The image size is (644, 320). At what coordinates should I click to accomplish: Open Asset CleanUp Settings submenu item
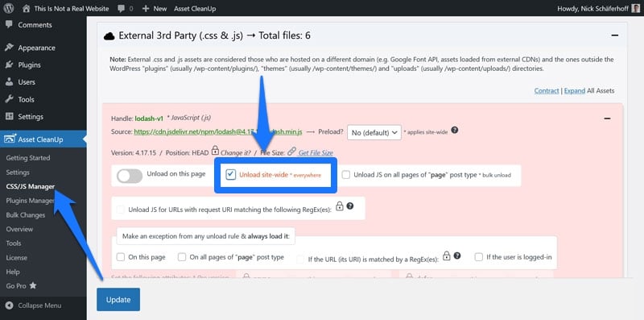(18, 172)
